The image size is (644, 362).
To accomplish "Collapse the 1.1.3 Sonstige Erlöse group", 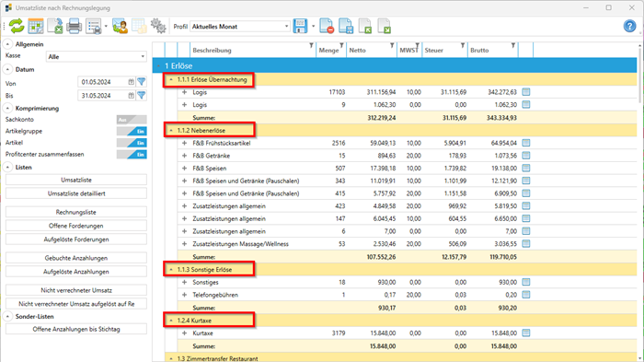I will (x=171, y=270).
